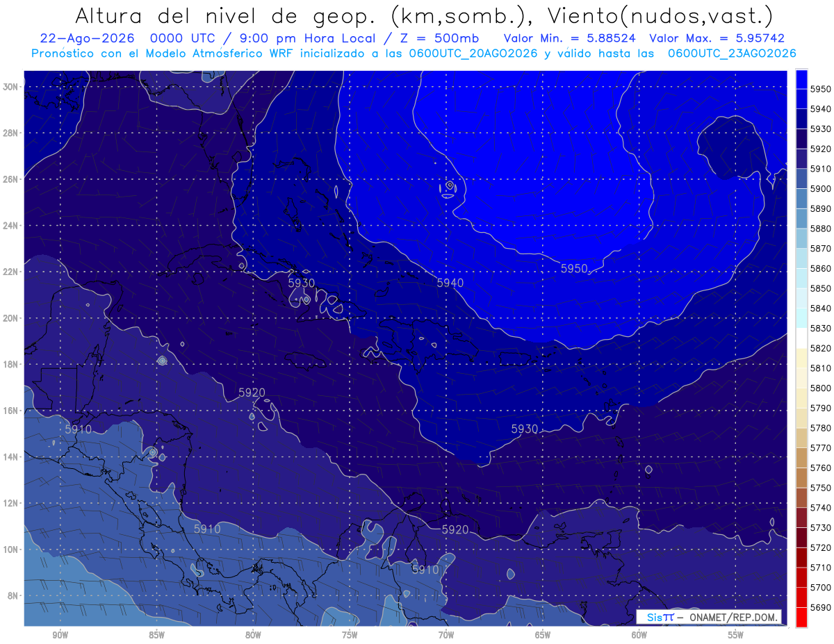Click the 24N latitude axis label

[x=11, y=226]
